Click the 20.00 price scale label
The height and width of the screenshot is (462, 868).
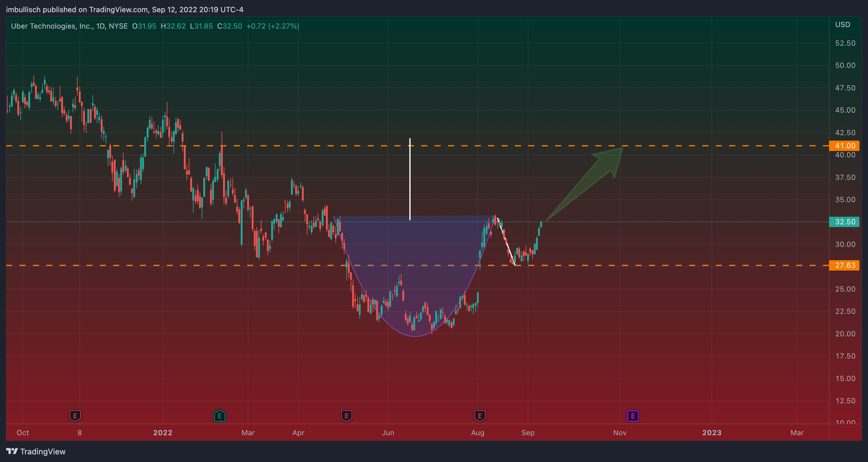pyautogui.click(x=845, y=334)
